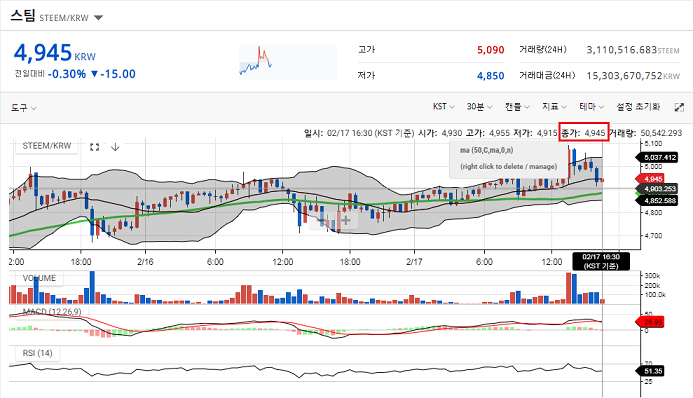Viewport: 693px width, 398px height.
Task: Click the 02/17 16:30 time marker label
Action: click(x=601, y=261)
